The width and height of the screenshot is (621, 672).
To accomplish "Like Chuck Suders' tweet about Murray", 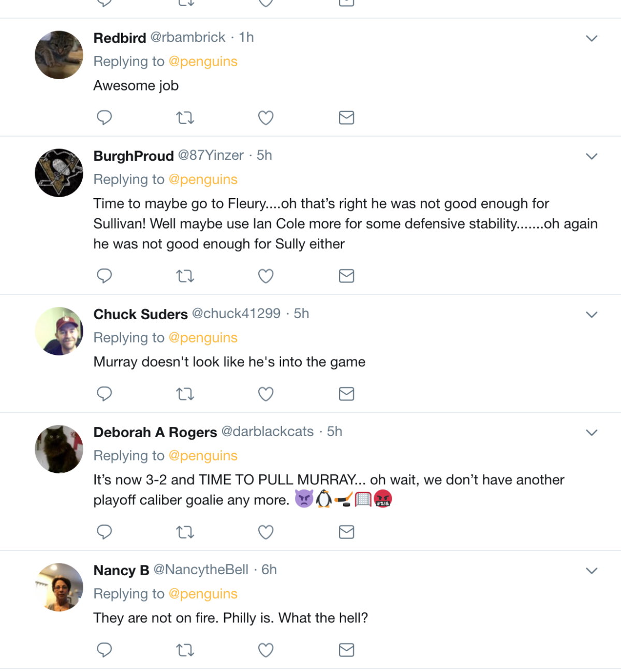I will click(x=265, y=394).
